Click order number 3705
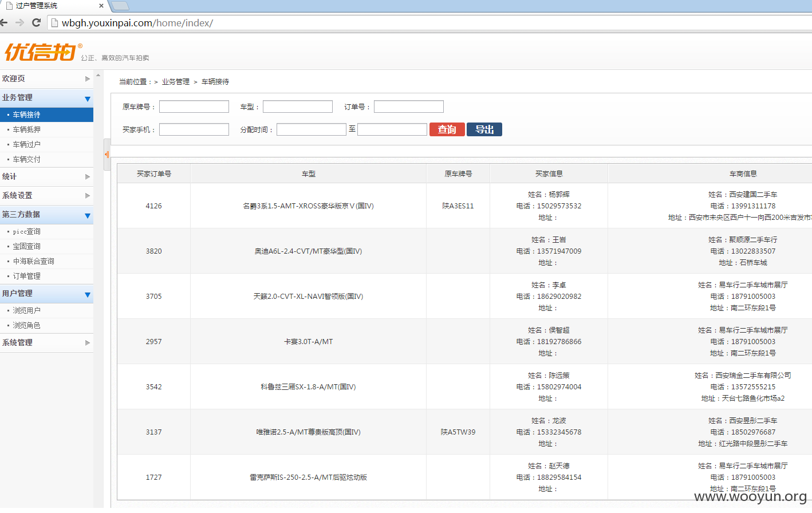This screenshot has width=812, height=513. click(154, 297)
